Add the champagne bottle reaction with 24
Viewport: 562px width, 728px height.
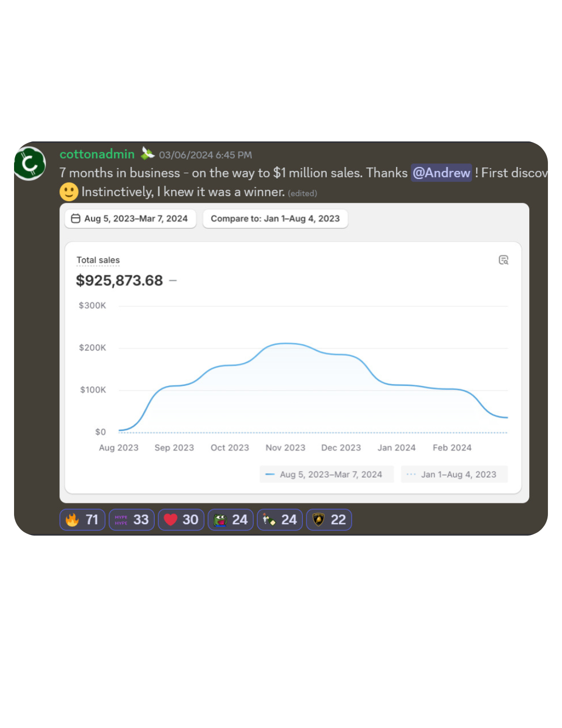tap(280, 519)
